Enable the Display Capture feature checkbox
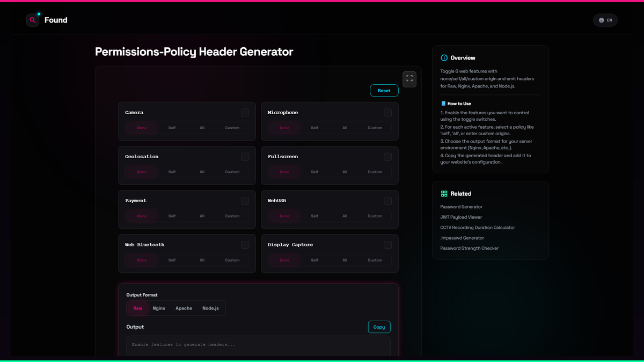 [387, 245]
